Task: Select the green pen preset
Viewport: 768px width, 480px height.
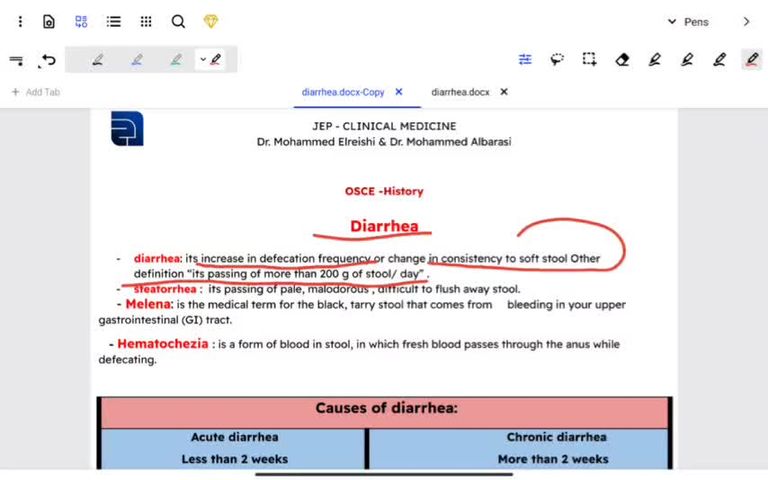Action: (x=176, y=60)
